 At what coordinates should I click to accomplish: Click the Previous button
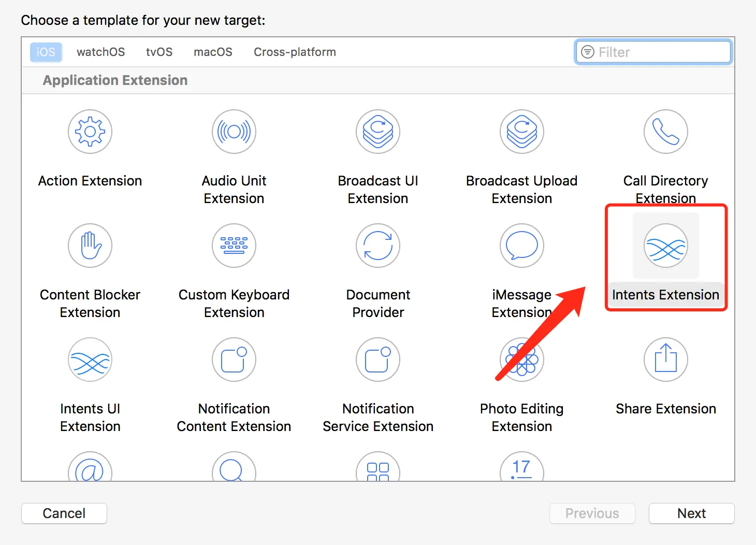592,513
